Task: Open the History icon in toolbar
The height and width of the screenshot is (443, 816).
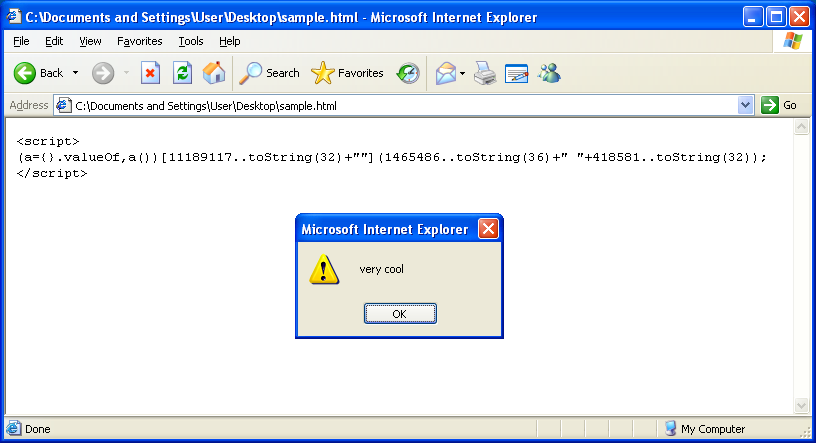Action: point(408,73)
